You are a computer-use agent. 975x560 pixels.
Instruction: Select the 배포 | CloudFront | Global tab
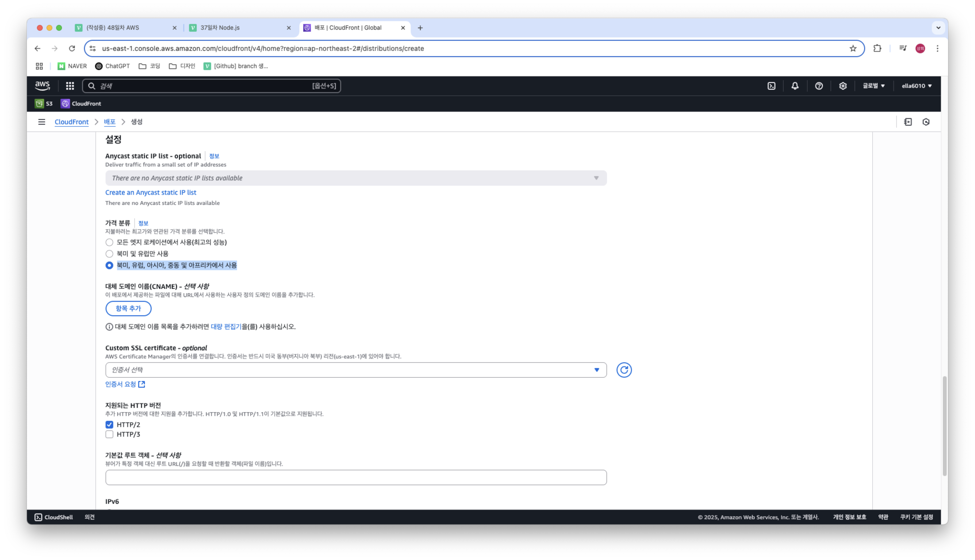pos(354,28)
